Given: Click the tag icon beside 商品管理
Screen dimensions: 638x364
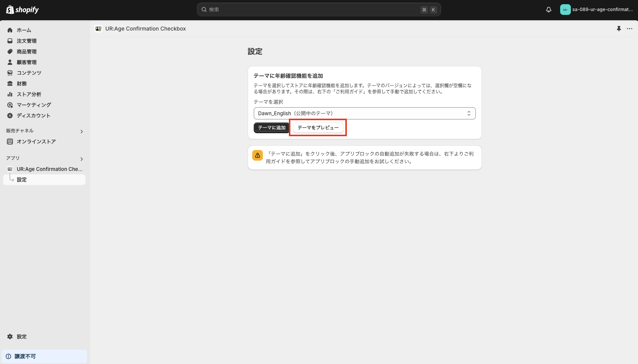Looking at the screenshot, I should pyautogui.click(x=10, y=52).
